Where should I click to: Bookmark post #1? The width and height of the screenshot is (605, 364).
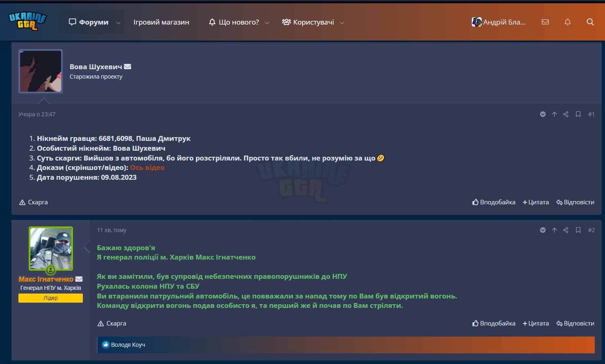tap(578, 114)
